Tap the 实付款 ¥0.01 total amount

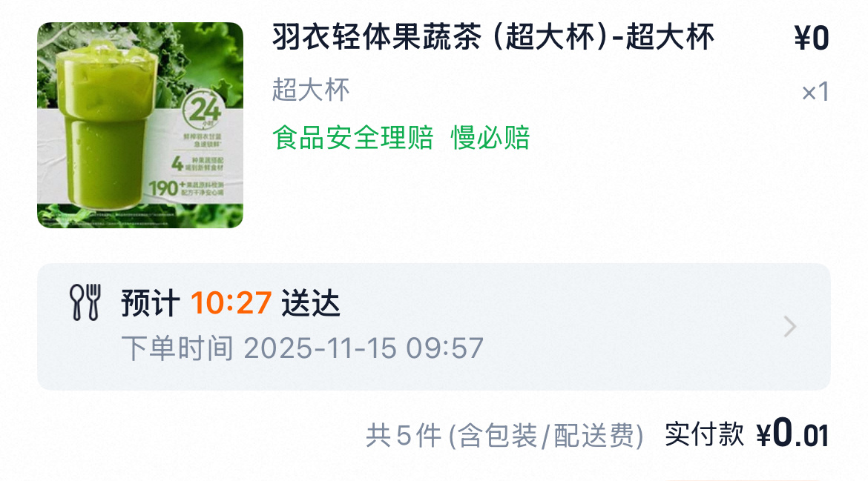pyautogui.click(x=747, y=434)
